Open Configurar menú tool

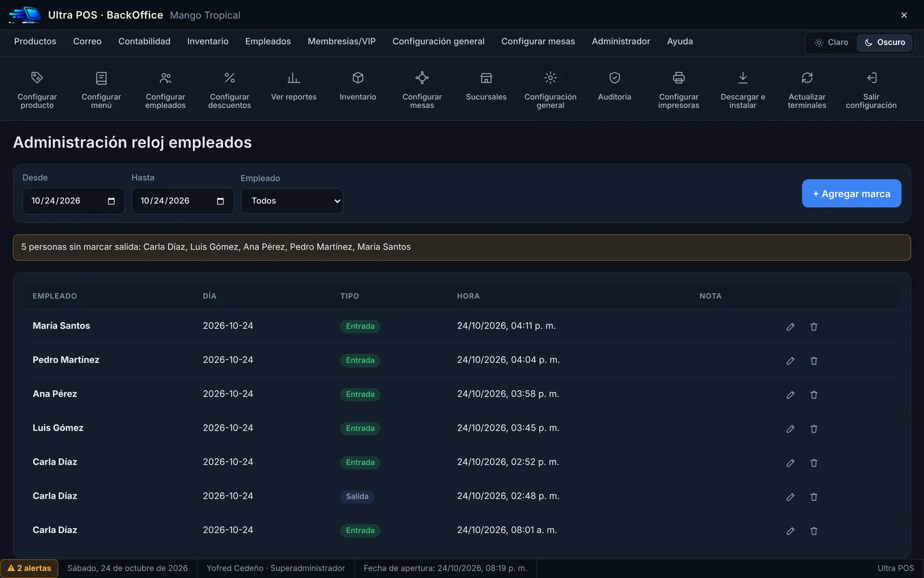coord(101,89)
